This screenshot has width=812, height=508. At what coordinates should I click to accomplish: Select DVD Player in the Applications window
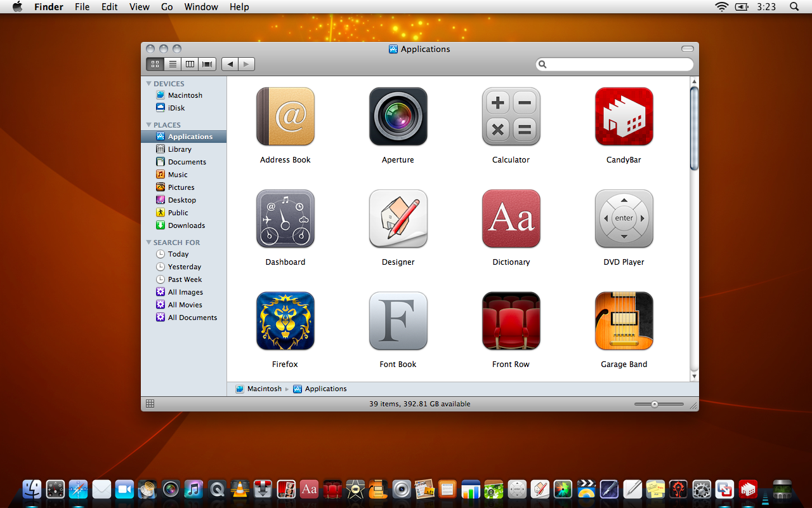[624, 219]
